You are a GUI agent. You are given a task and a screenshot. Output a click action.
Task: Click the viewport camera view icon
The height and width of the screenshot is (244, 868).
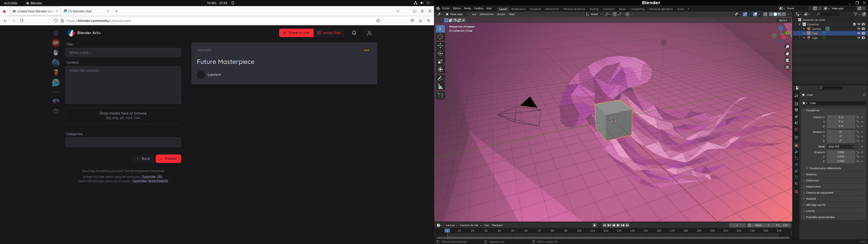[788, 61]
